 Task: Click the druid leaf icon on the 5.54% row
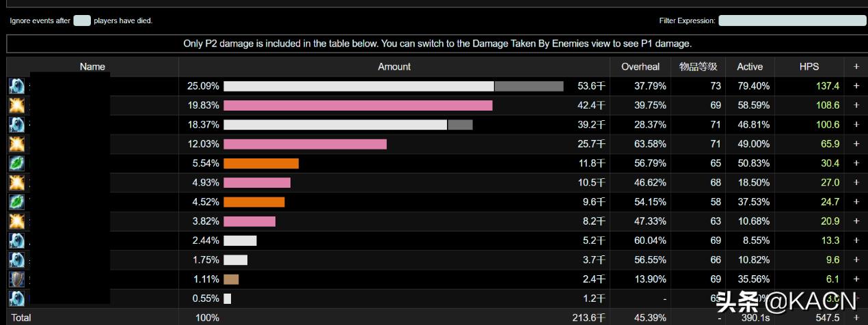pyautogui.click(x=16, y=163)
